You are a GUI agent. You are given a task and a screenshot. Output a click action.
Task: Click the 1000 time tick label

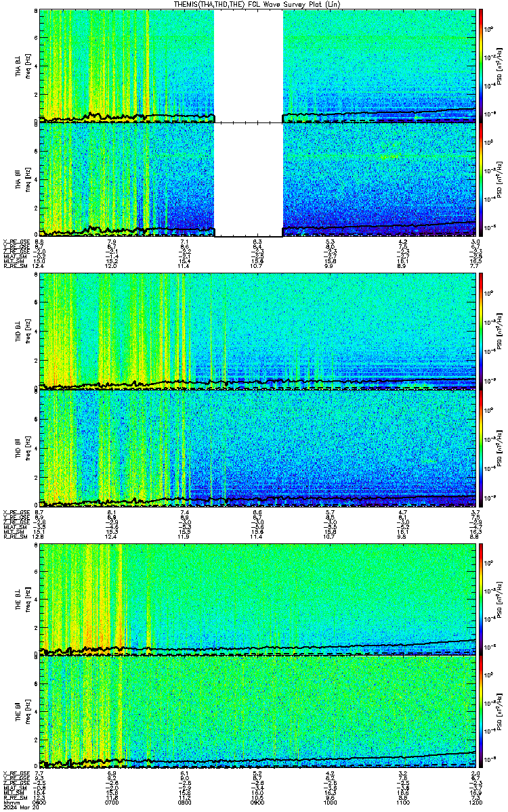pos(330,803)
